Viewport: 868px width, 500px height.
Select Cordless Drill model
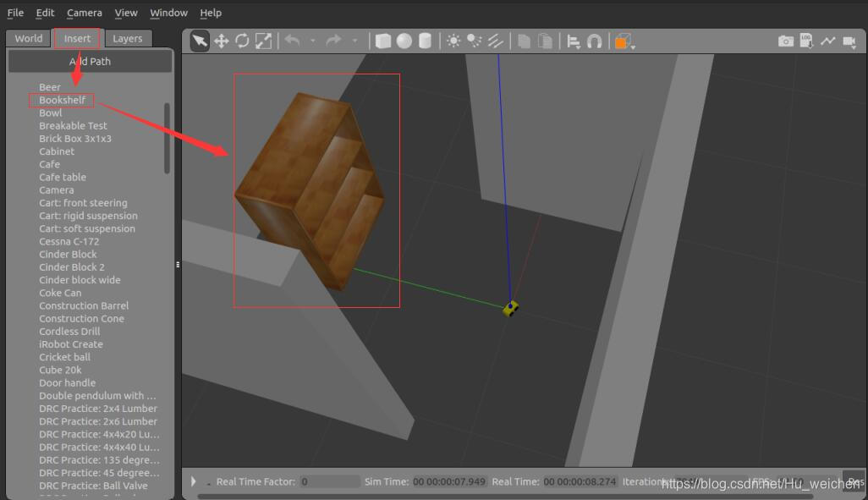click(x=69, y=331)
